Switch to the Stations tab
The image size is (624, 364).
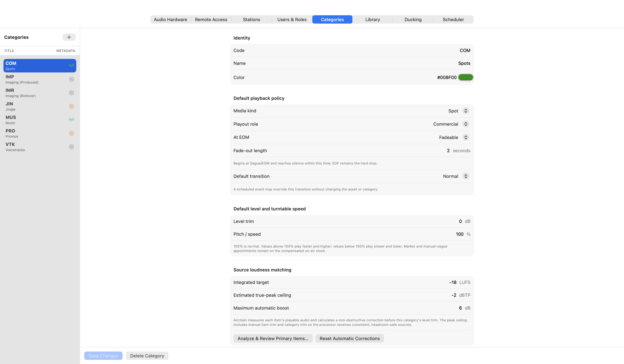251,19
